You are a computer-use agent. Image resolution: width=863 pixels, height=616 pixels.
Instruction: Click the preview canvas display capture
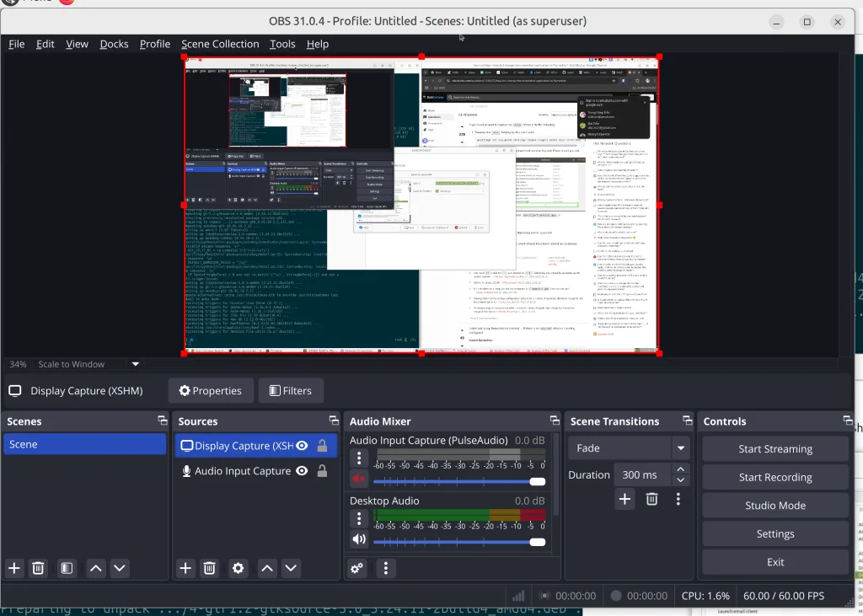pos(421,205)
